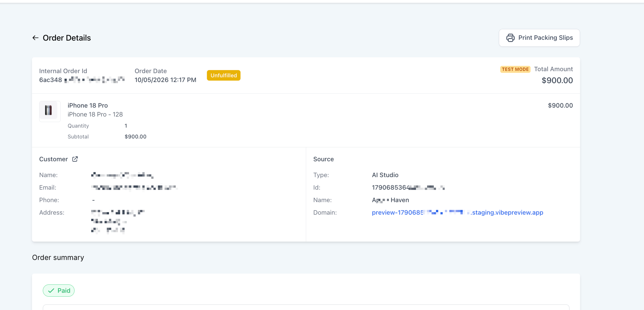This screenshot has width=644, height=310.
Task: Select the Order Details page title
Action: [67, 38]
